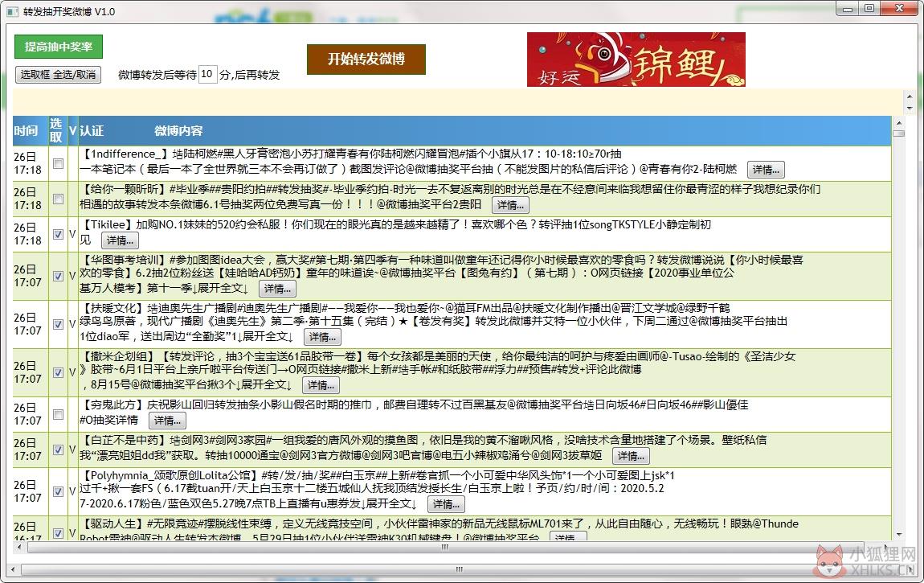Open 详情 for the Polyhymnia post
This screenshot has height=583, width=924.
click(x=446, y=505)
